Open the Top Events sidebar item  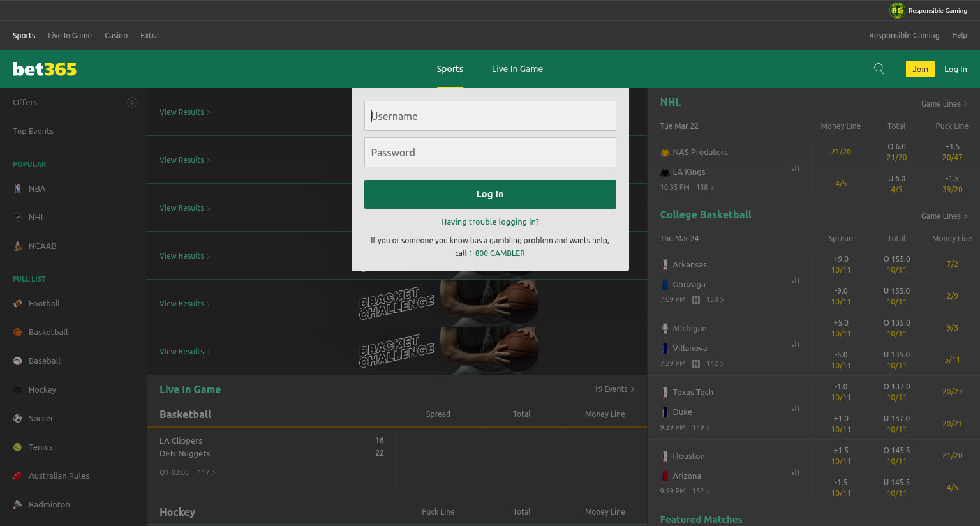coord(33,131)
